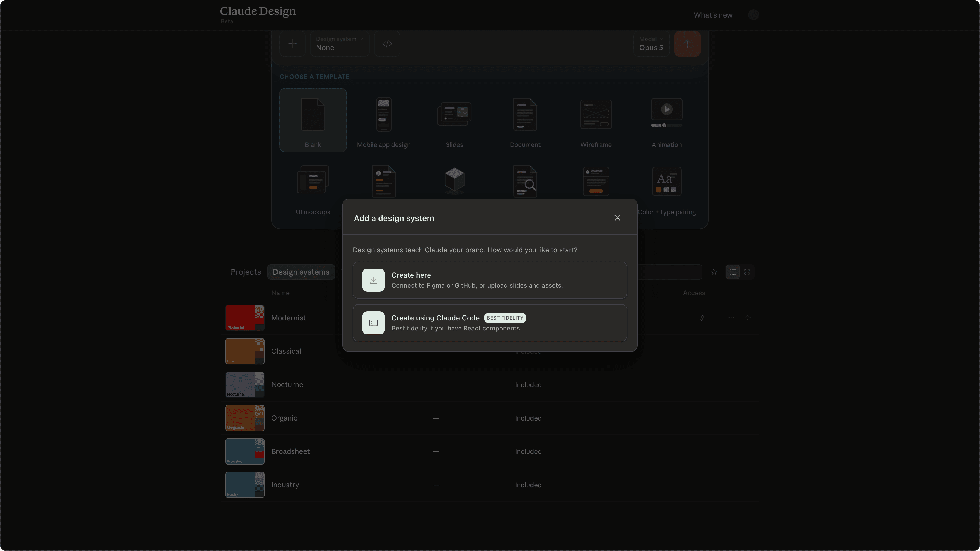Open the Nocturne thumbnail
Screen dimensions: 980x551
coord(245,384)
